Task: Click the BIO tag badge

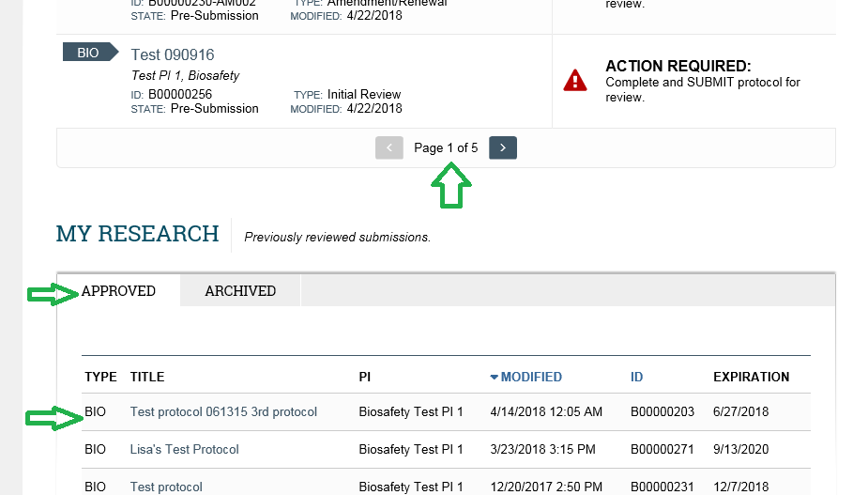Action: (x=90, y=52)
